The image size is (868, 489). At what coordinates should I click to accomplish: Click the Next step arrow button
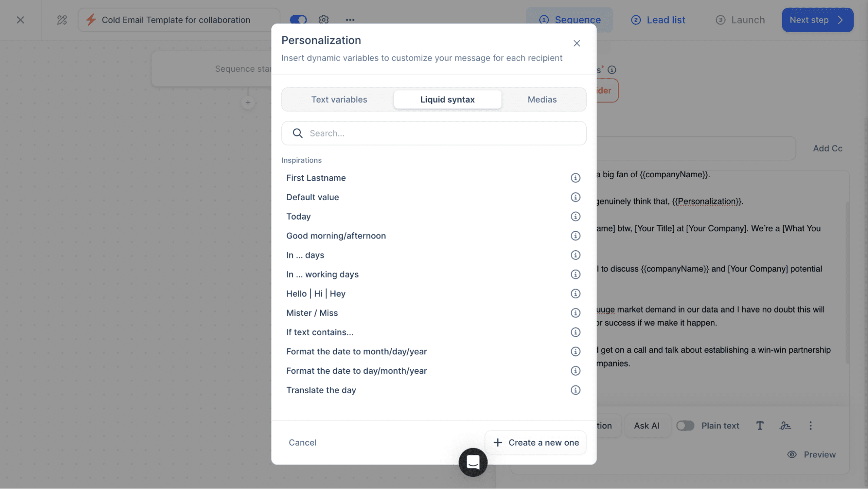pyautogui.click(x=817, y=20)
